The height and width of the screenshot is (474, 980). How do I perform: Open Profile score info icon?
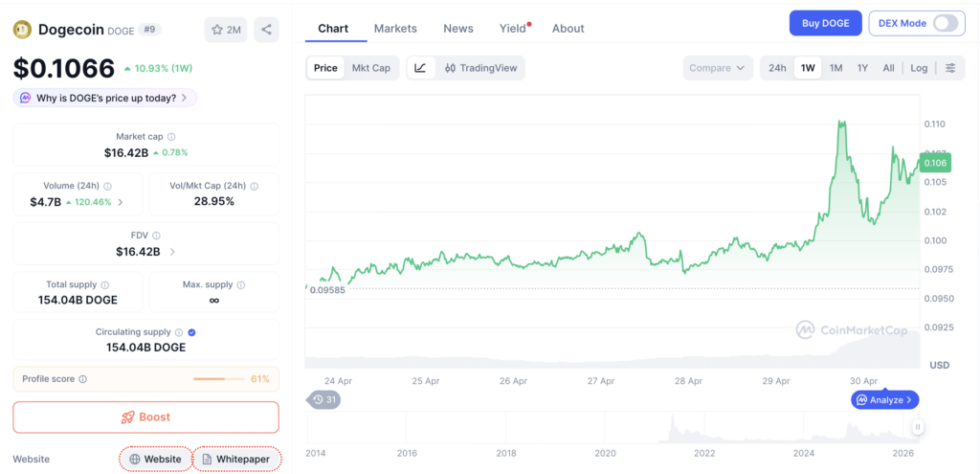click(x=83, y=379)
